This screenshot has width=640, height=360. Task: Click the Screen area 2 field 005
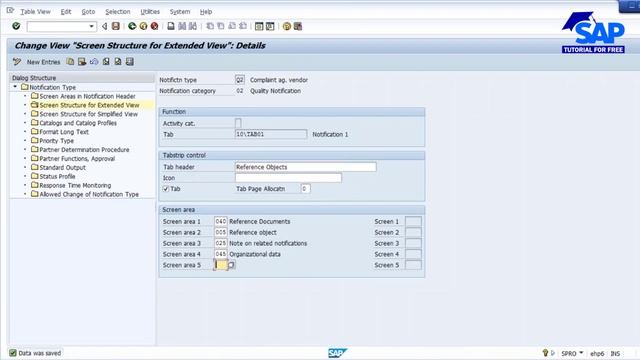coord(221,232)
